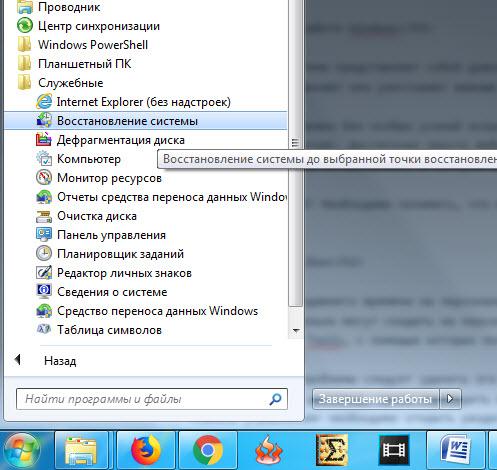Open Internet Explorer (без надстроек) icon

[44, 102]
